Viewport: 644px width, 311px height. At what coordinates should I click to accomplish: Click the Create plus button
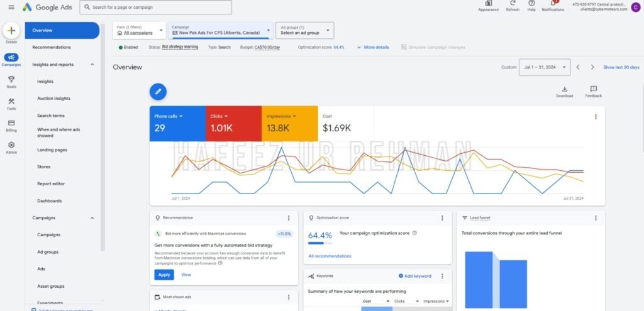[11, 30]
